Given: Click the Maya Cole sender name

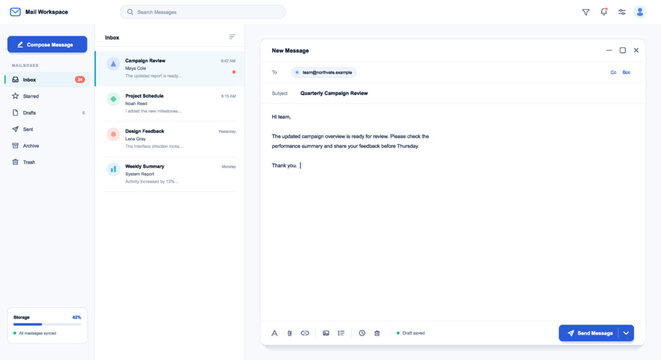Looking at the screenshot, I should coord(135,68).
